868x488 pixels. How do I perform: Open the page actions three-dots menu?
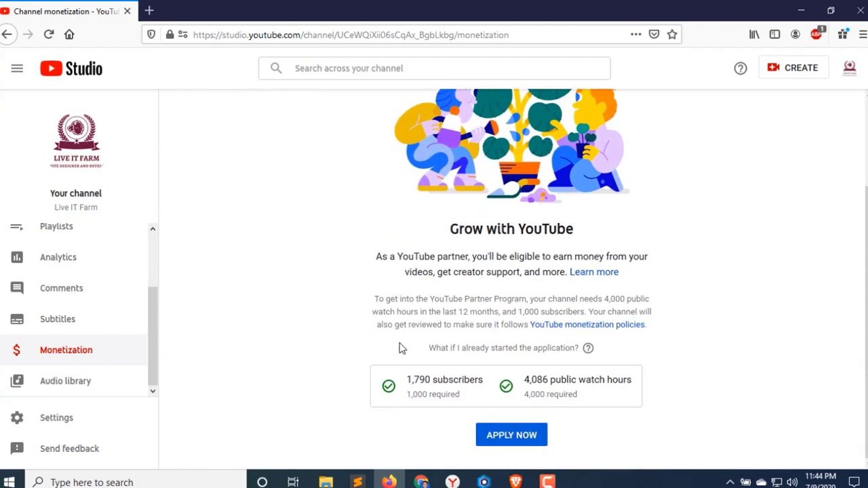635,35
